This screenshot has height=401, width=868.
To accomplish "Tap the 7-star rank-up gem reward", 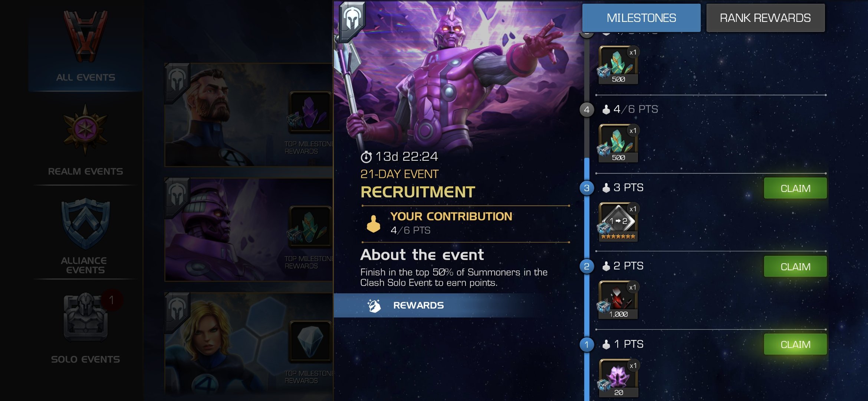I will pos(618,222).
